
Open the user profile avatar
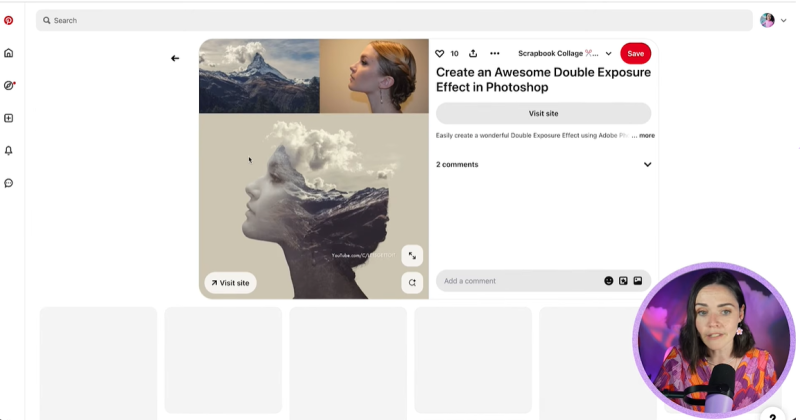tap(767, 20)
